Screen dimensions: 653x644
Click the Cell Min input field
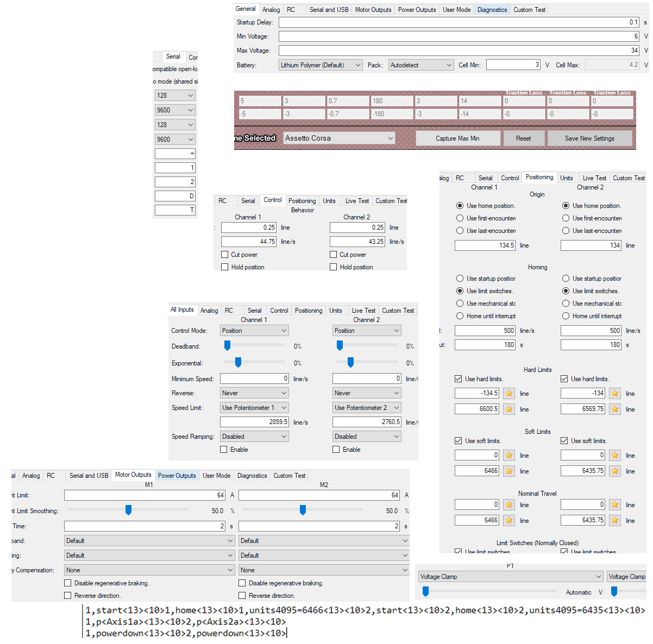(513, 65)
